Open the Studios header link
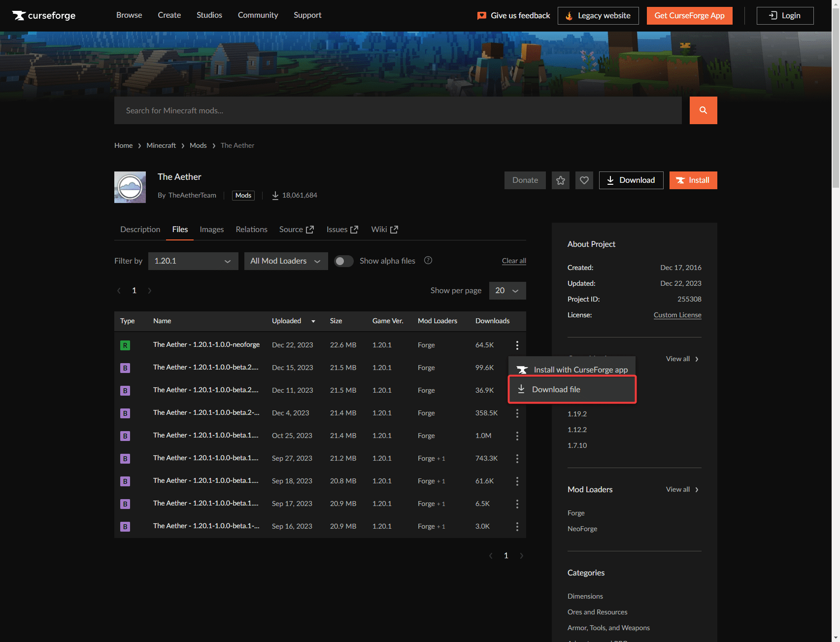The height and width of the screenshot is (642, 840). 209,15
